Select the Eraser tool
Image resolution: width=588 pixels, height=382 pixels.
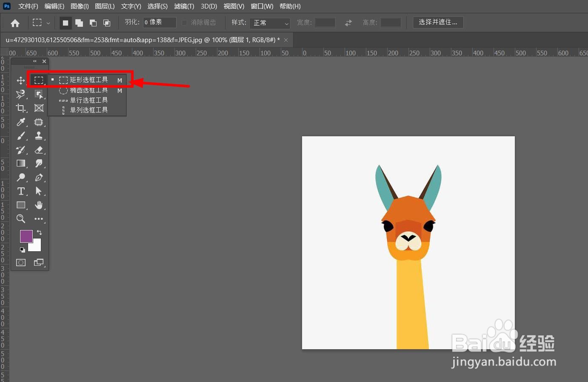tap(39, 150)
